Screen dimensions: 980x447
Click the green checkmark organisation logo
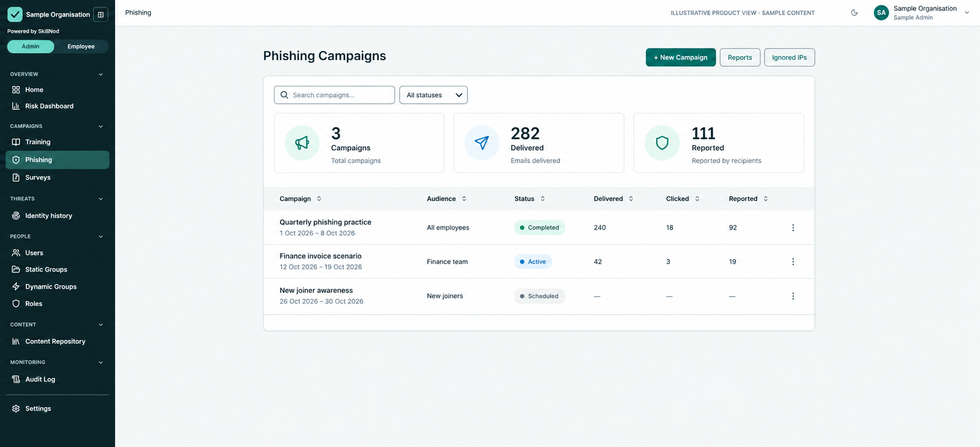[15, 14]
